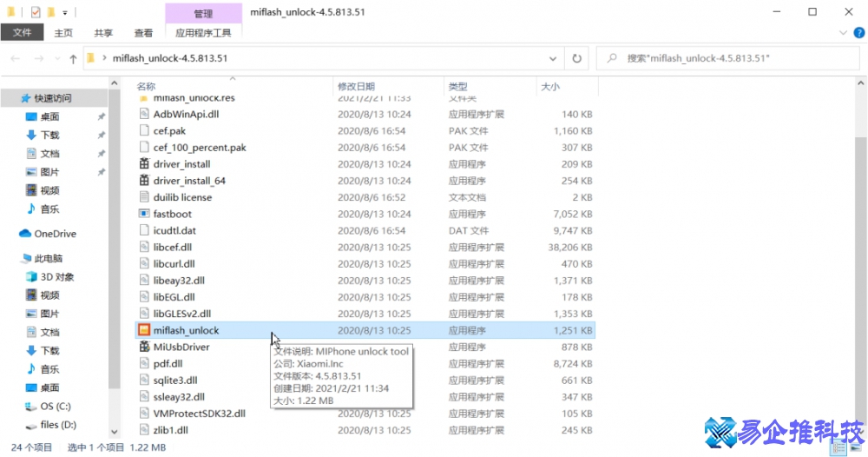The width and height of the screenshot is (868, 457).
Task: Open Downloads under Quick Access
Action: point(43,136)
